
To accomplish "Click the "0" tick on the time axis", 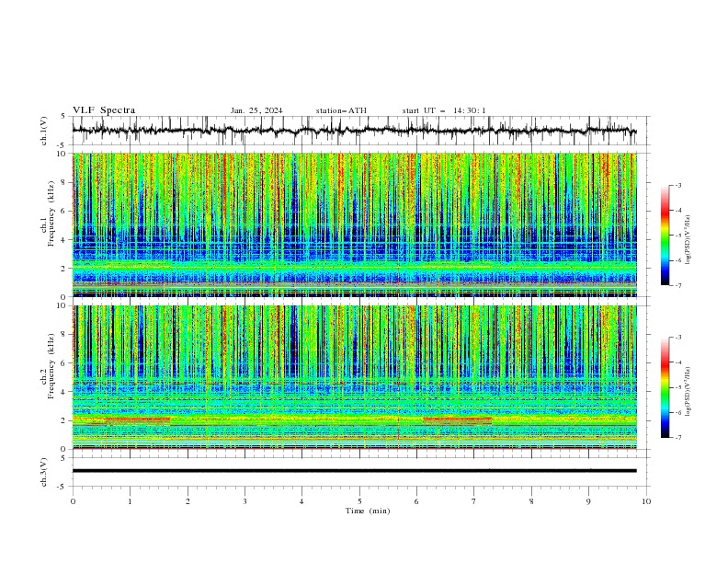I will [73, 501].
